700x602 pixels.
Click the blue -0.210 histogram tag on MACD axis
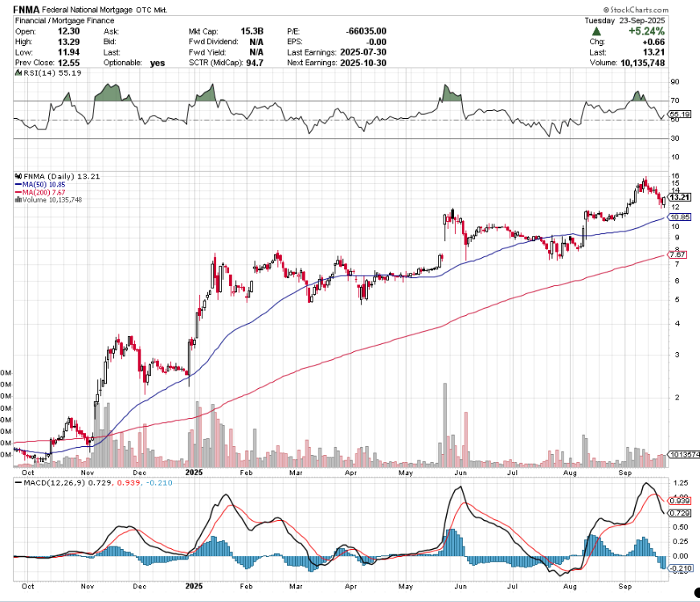682,568
